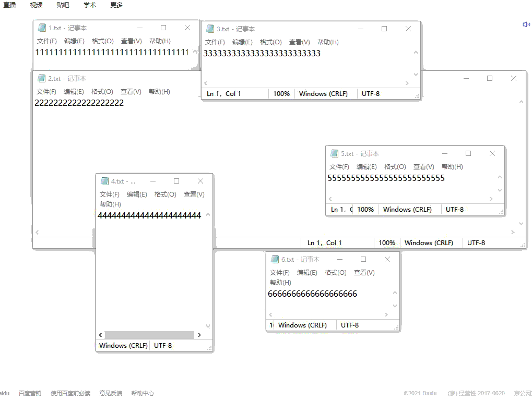
Task: Click the Notepad icon in 5.txt title bar
Action: pos(335,153)
